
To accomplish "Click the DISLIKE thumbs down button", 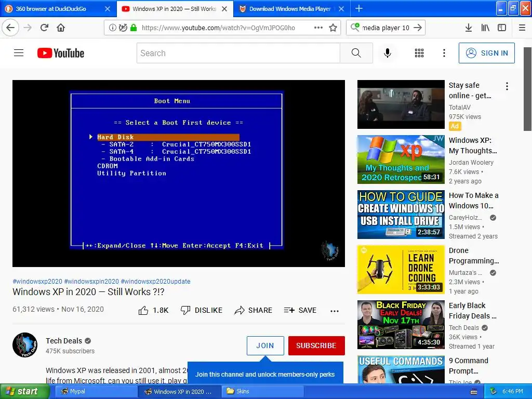I will point(202,310).
